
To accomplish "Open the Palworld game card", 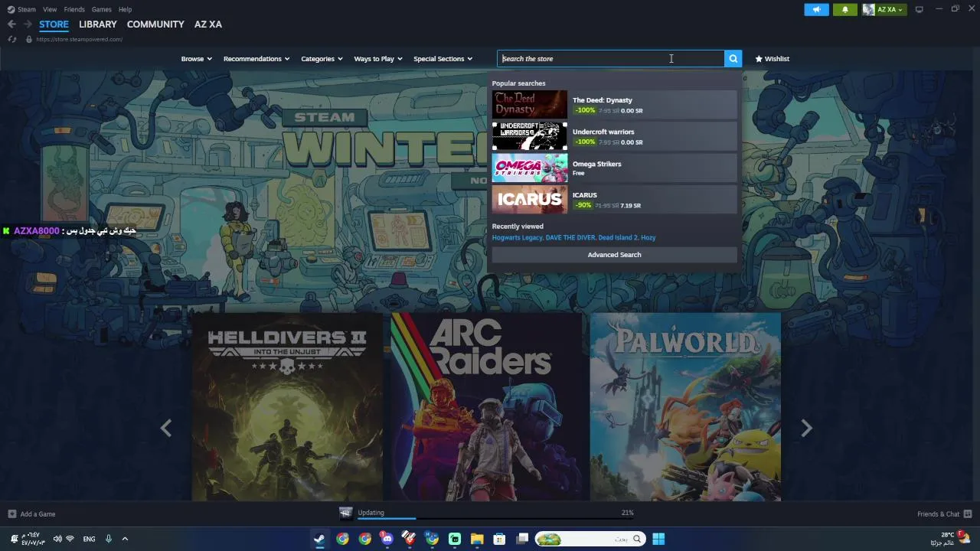I will point(685,406).
